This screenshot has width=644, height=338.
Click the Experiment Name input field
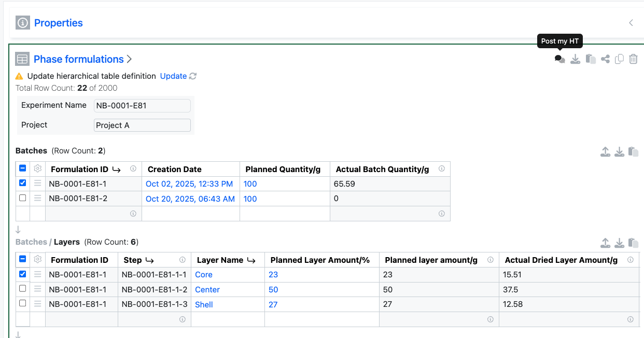[x=142, y=106]
